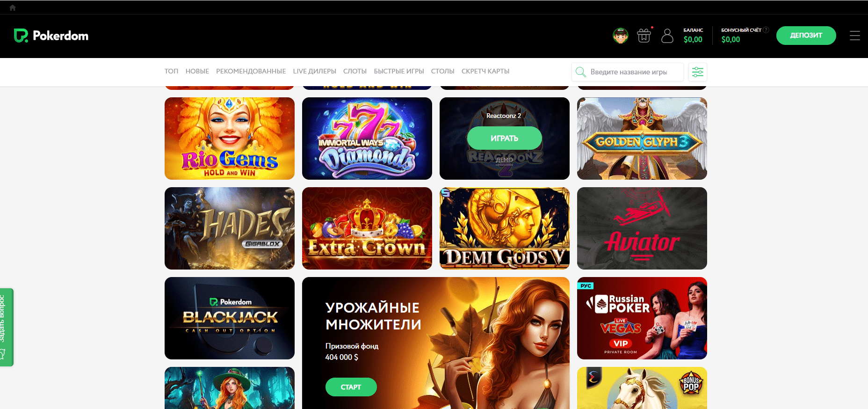Open the user profile icon
Image resolution: width=868 pixels, height=409 pixels.
pos(667,36)
